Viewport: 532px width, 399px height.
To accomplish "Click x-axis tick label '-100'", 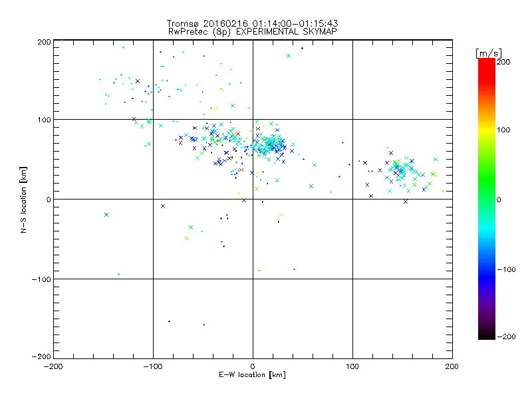I will [153, 366].
